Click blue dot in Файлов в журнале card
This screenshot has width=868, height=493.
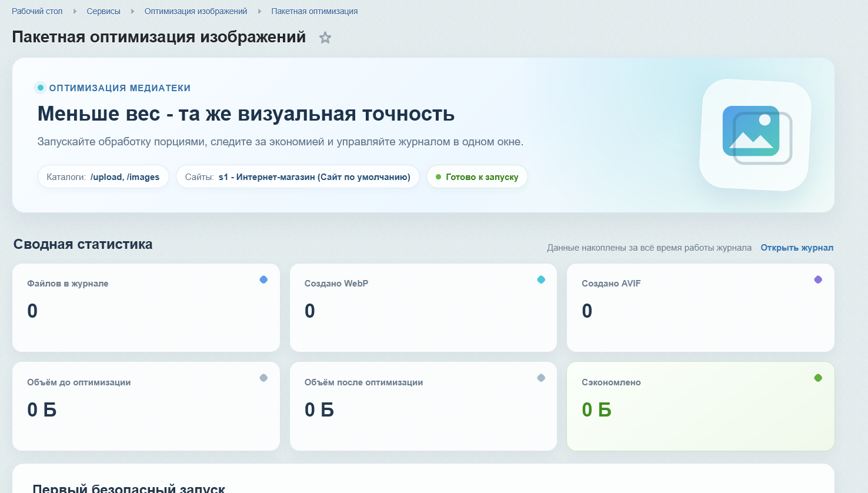tap(263, 279)
